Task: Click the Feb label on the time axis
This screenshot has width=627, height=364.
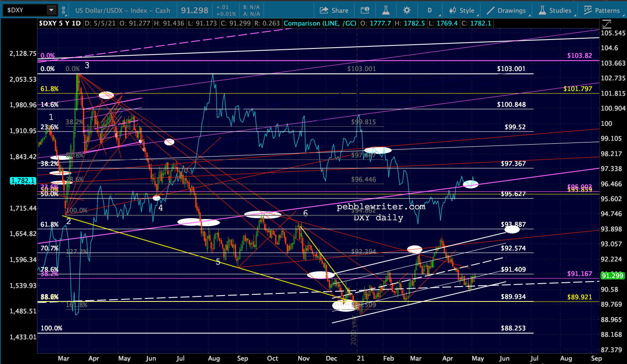Action: [388, 358]
